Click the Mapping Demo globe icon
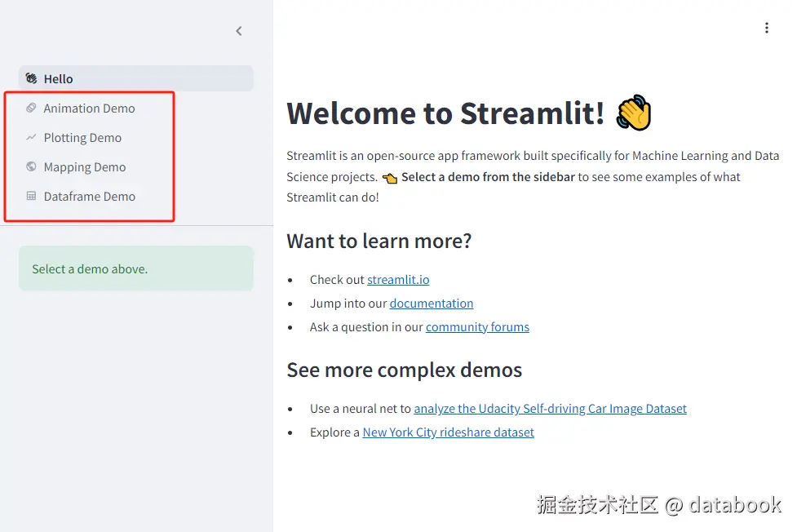The image size is (797, 532). coord(31,166)
